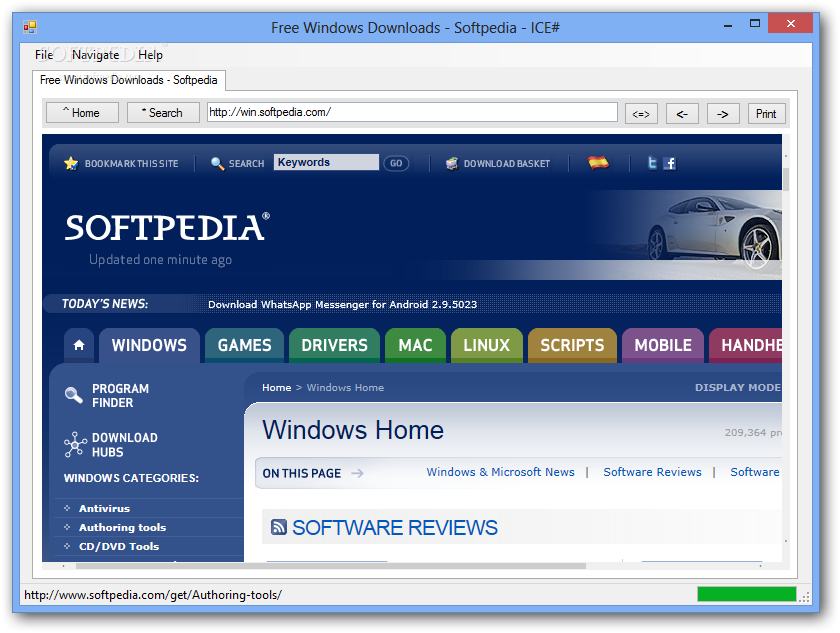Screen dimensions: 840x633
Task: Click the Program Finder magnifier icon
Action: [73, 395]
